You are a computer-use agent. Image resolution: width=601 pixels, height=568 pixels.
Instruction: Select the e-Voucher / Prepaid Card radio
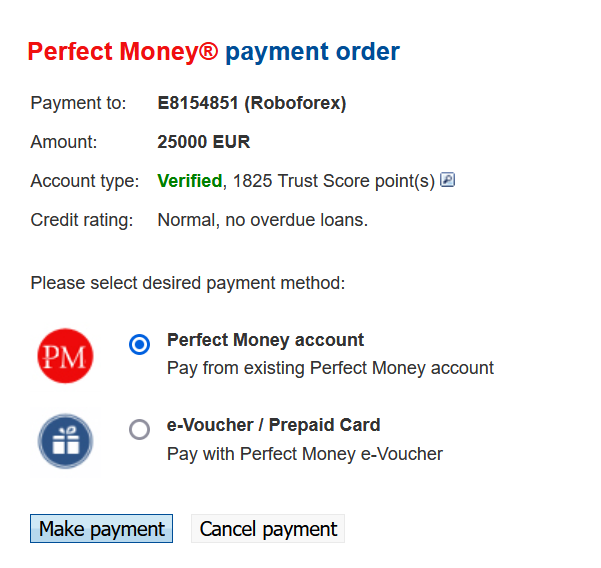[x=140, y=429]
